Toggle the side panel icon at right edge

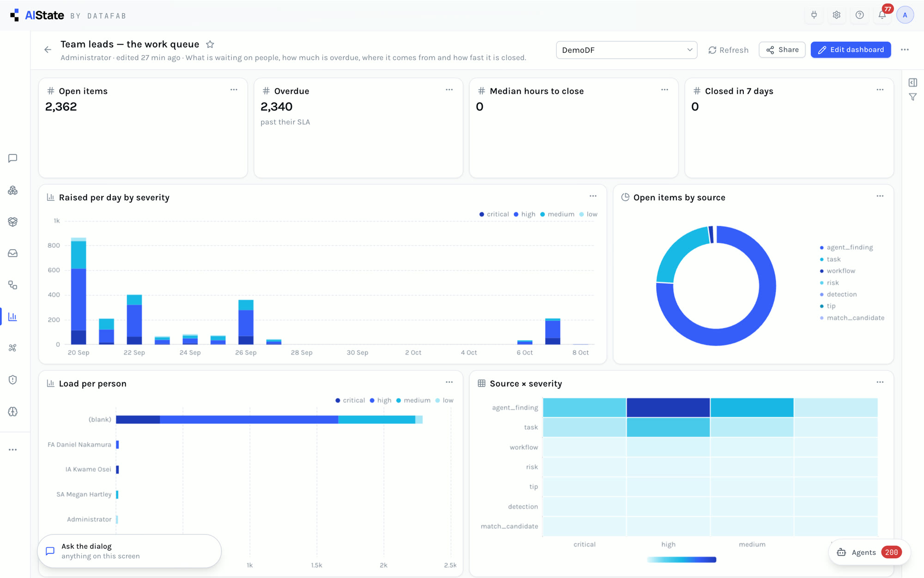click(913, 82)
